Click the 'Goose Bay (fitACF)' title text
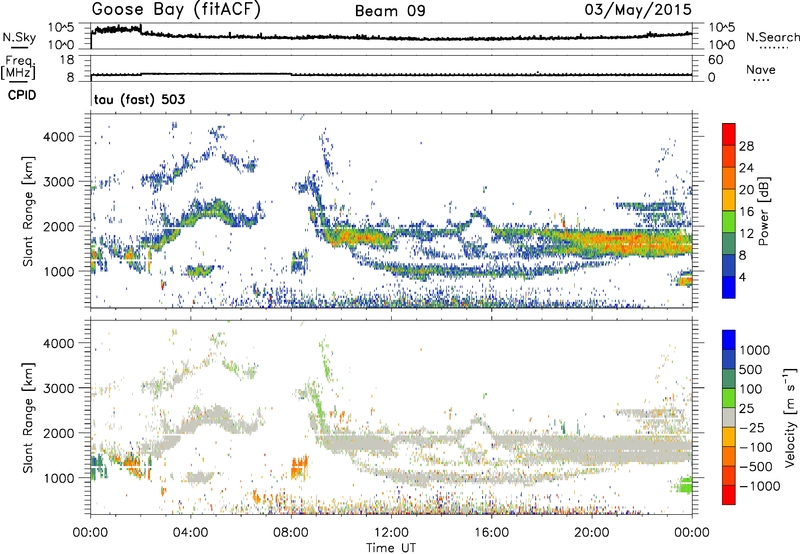This screenshot has height=554, width=800. click(176, 10)
